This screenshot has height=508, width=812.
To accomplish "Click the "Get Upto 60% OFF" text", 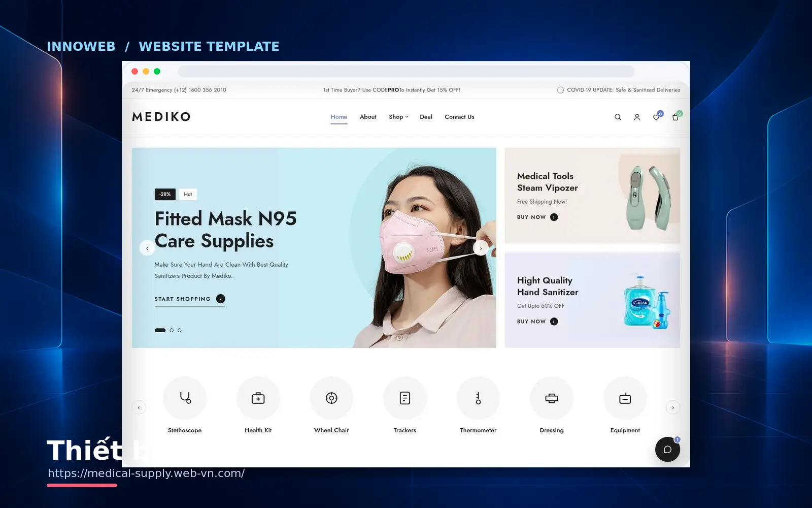I will point(540,306).
